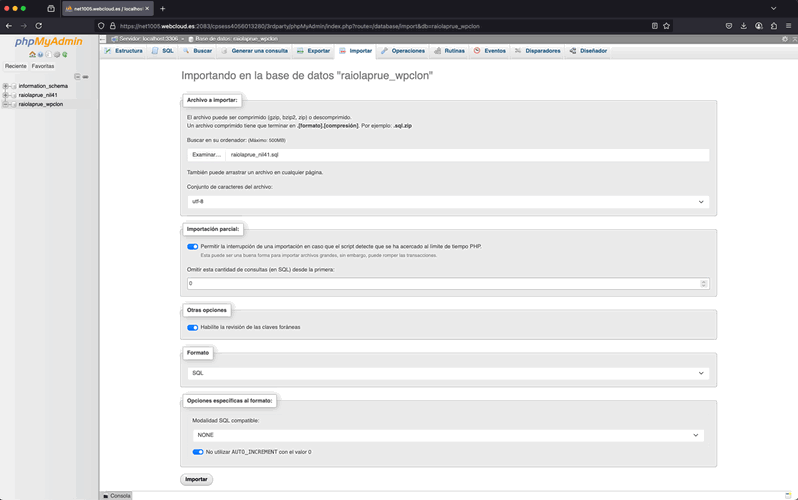The height and width of the screenshot is (500, 798).
Task: Open the Consola bar at bottom
Action: click(117, 496)
